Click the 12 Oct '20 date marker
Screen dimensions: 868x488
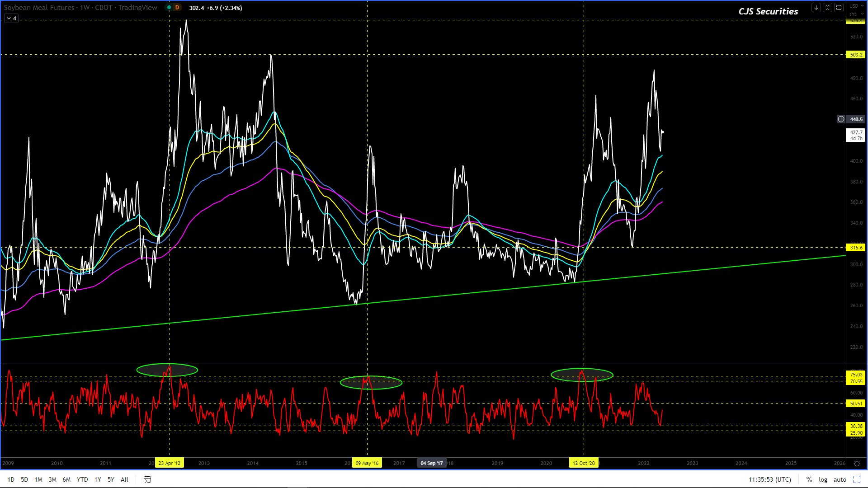[584, 463]
